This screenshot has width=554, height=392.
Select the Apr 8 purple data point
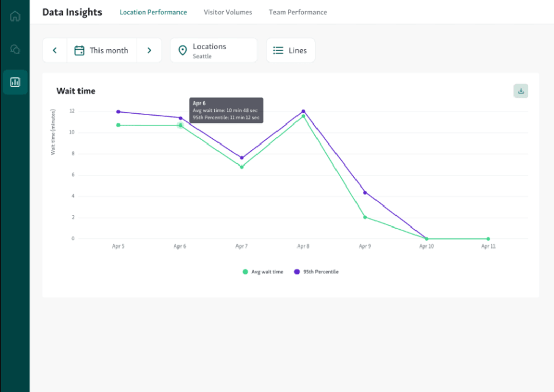tap(303, 111)
